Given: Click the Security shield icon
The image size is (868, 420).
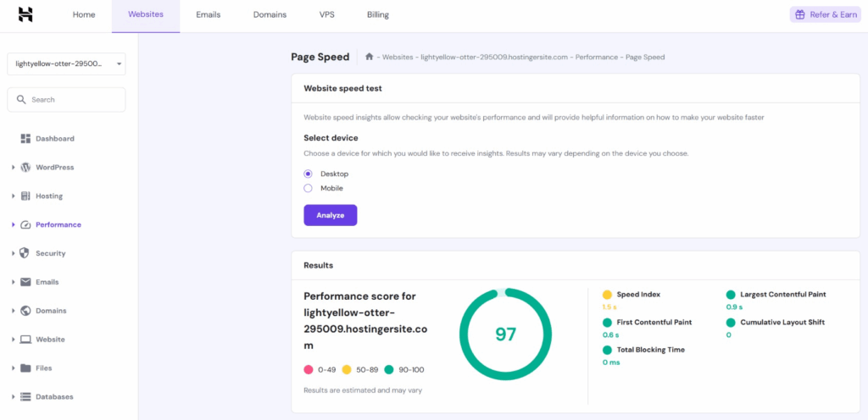Looking at the screenshot, I should coord(25,253).
